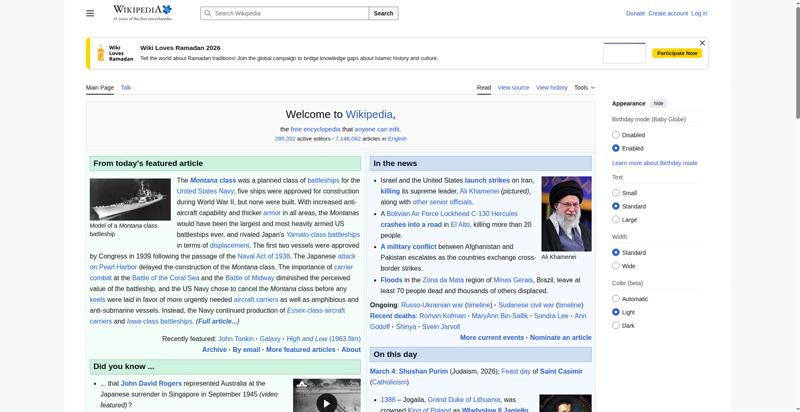Open the View history tab
The height and width of the screenshot is (412, 800).
coord(551,88)
